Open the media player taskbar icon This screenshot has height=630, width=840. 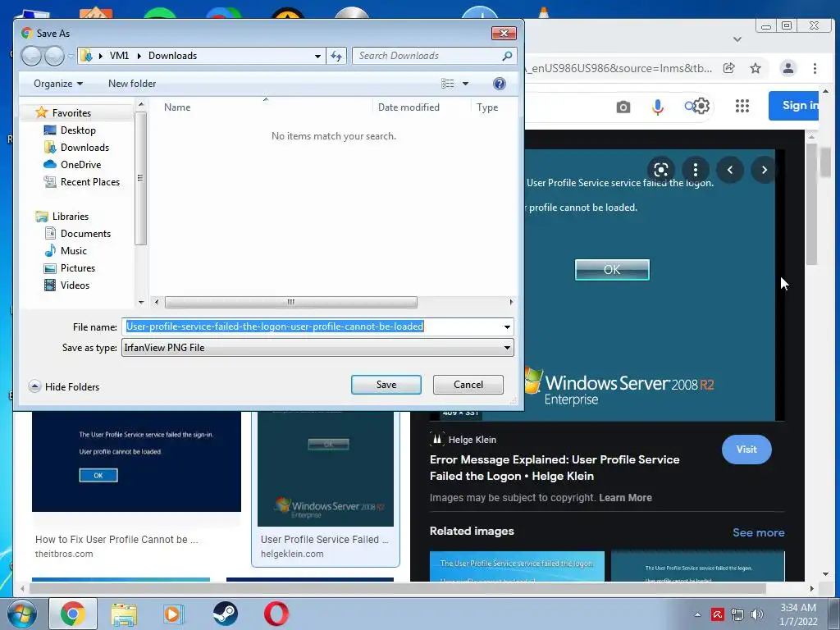coord(174,614)
